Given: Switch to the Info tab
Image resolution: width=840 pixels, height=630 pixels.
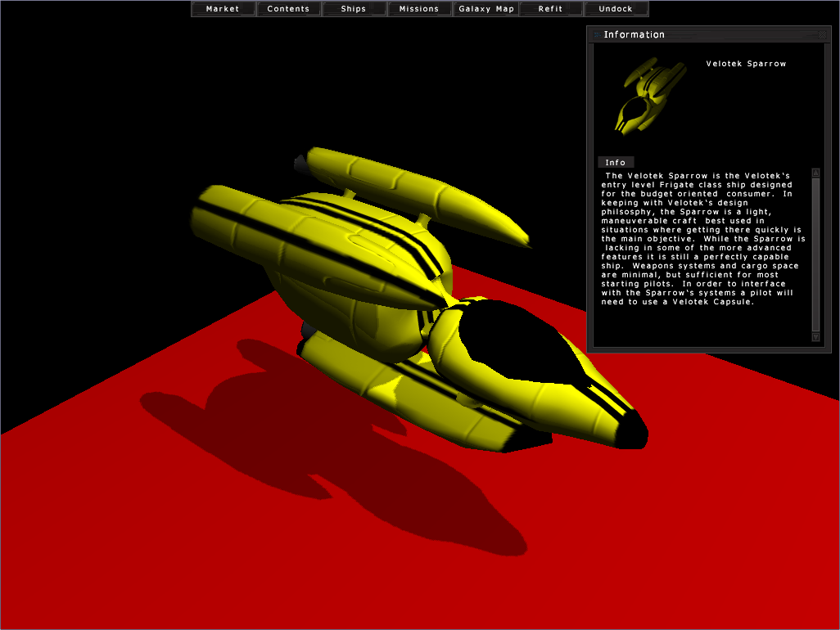Looking at the screenshot, I should (615, 162).
